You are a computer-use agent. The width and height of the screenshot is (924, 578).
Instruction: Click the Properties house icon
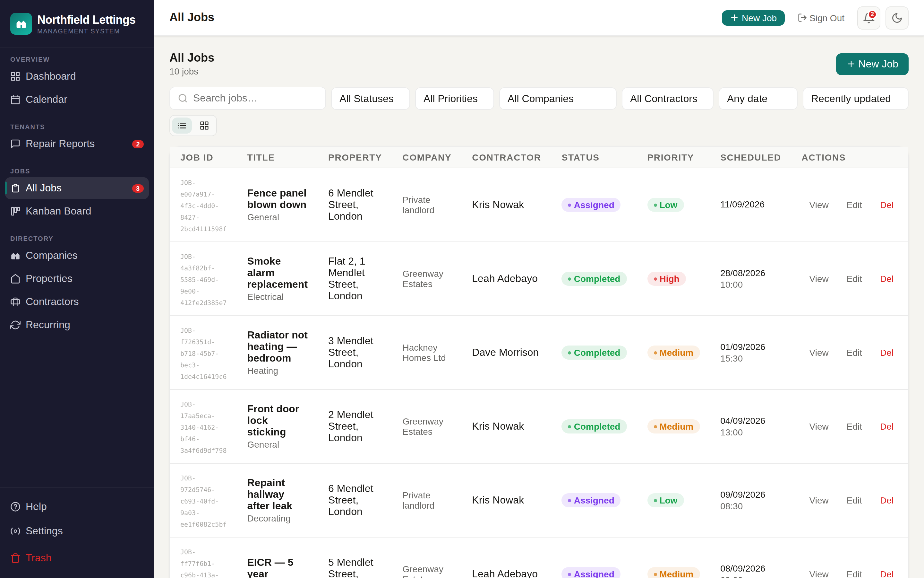tap(15, 279)
